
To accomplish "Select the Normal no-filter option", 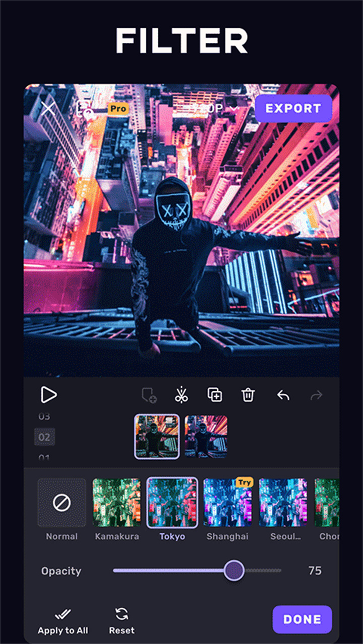I will point(62,503).
